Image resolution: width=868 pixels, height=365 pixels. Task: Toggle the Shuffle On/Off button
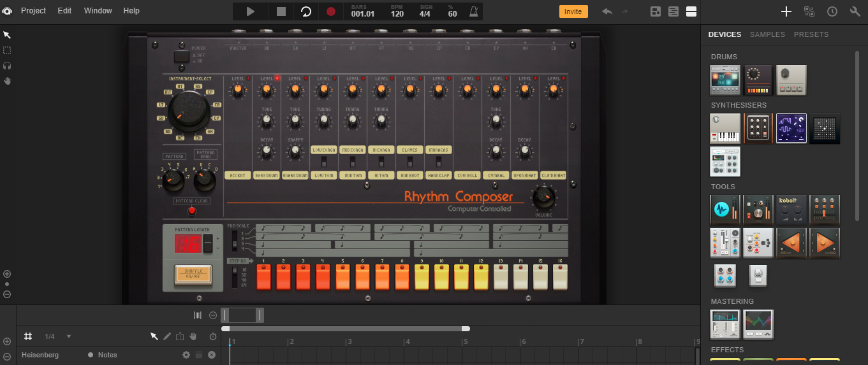pos(193,275)
